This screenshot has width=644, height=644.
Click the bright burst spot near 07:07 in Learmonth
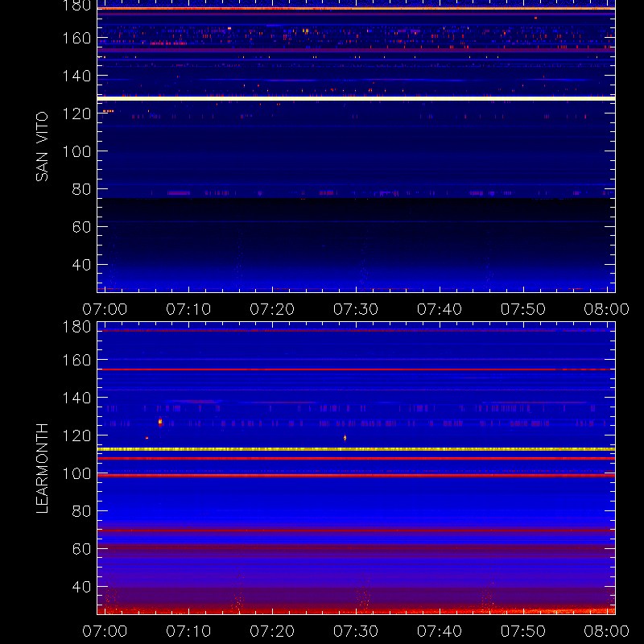point(160,422)
